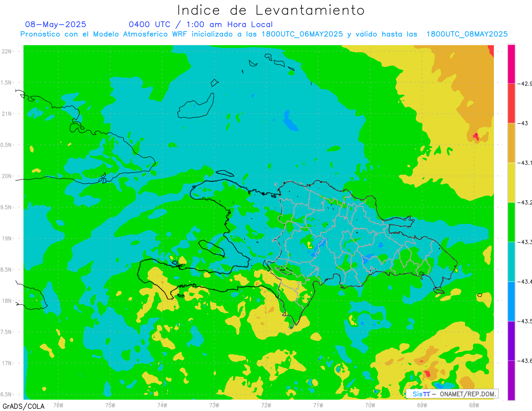Pick the violet swatch below -43.6 label

click(511, 380)
